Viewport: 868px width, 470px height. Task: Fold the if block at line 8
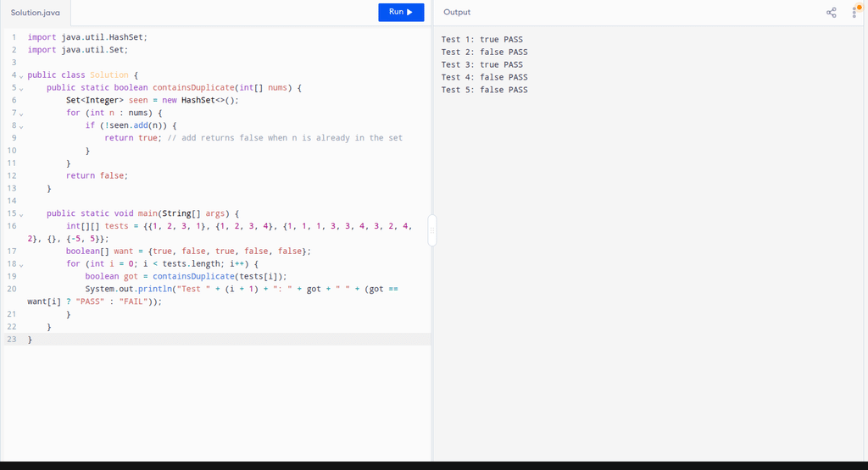point(21,127)
